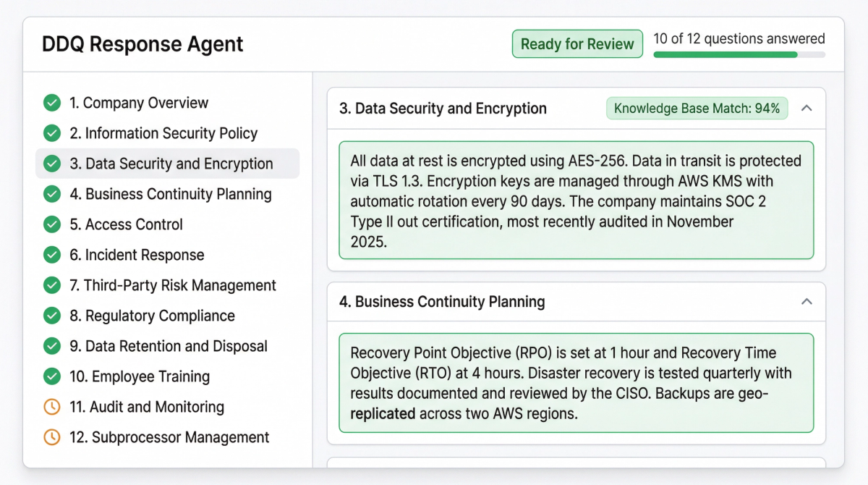The image size is (868, 485).
Task: Click check icon next to Regulatory Compliance
Action: click(51, 316)
